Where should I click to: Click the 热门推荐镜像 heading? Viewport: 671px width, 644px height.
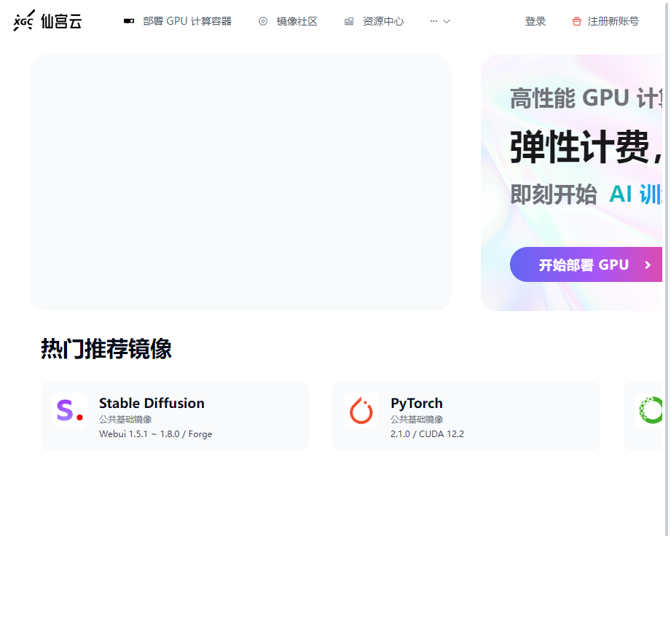click(x=106, y=348)
